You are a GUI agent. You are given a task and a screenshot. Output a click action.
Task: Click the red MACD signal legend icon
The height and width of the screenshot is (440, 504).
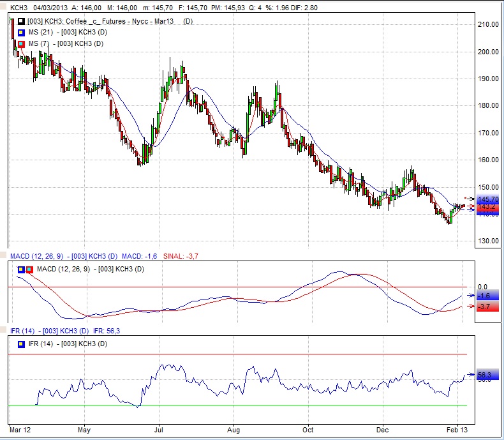(28, 269)
